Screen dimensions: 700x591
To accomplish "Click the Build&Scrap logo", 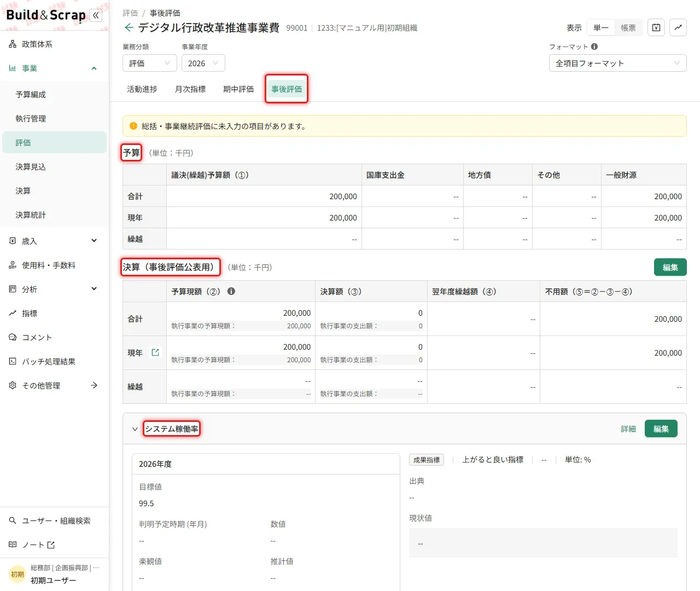I will [x=46, y=15].
